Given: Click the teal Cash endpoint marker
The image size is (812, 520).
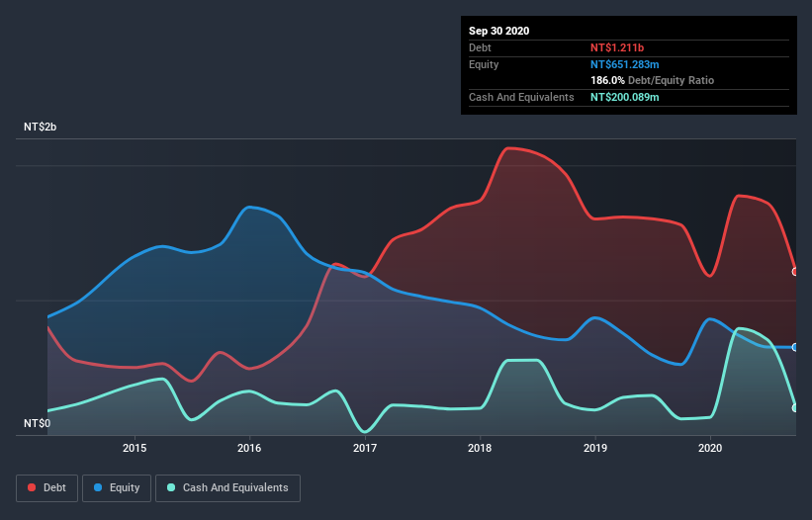Looking at the screenshot, I should pyautogui.click(x=795, y=407).
